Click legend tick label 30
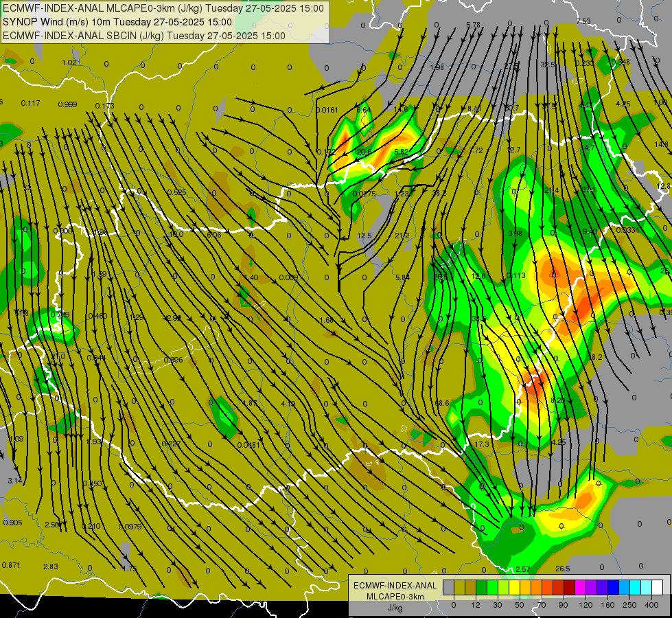Image resolution: width=672 pixels, height=618 pixels. [x=498, y=605]
